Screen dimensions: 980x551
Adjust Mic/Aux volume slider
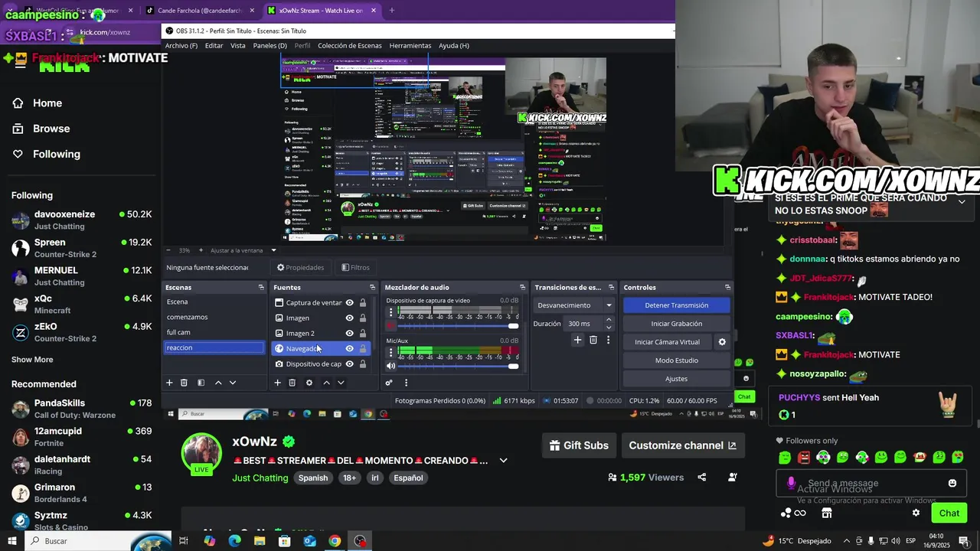click(458, 366)
